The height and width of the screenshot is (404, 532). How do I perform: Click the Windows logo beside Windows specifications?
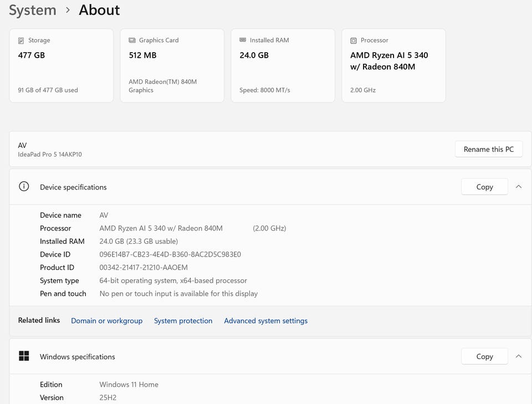[24, 356]
